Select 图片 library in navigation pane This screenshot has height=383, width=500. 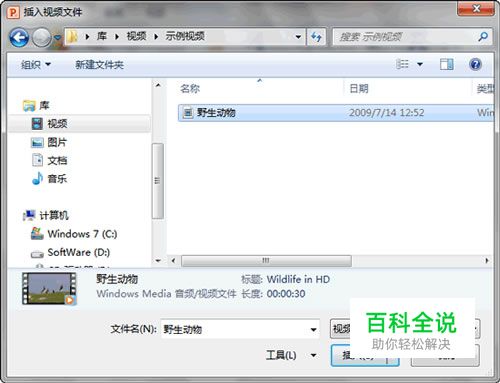57,142
